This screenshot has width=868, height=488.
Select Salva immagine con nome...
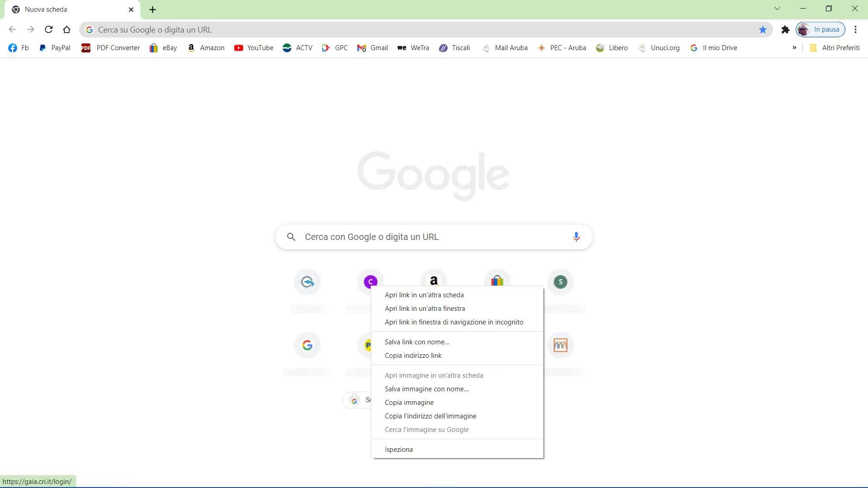pos(457,389)
